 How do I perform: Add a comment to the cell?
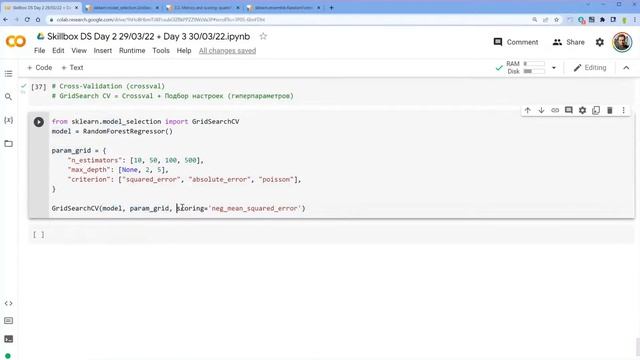pos(569,110)
